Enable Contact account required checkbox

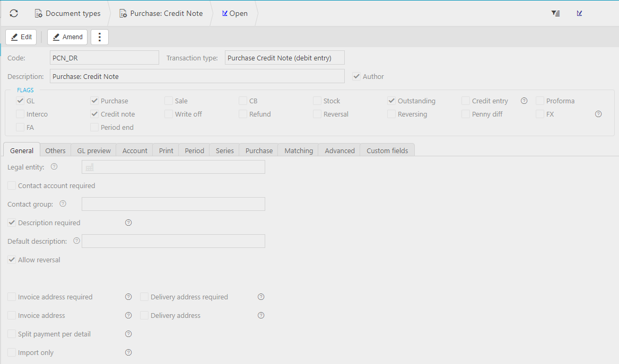coord(12,185)
